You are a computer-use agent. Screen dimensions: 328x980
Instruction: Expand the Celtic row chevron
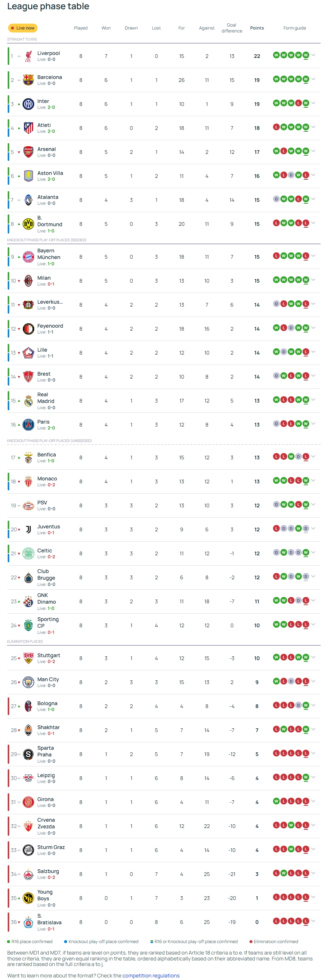(313, 552)
